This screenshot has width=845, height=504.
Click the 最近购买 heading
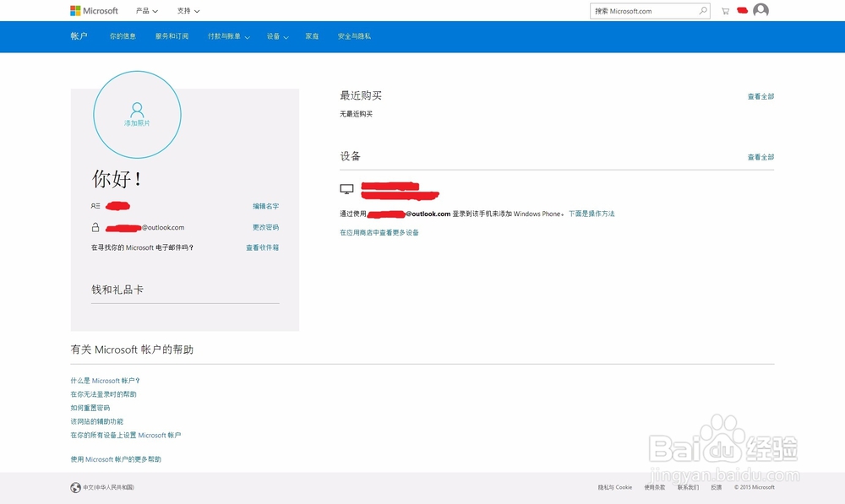pos(361,96)
